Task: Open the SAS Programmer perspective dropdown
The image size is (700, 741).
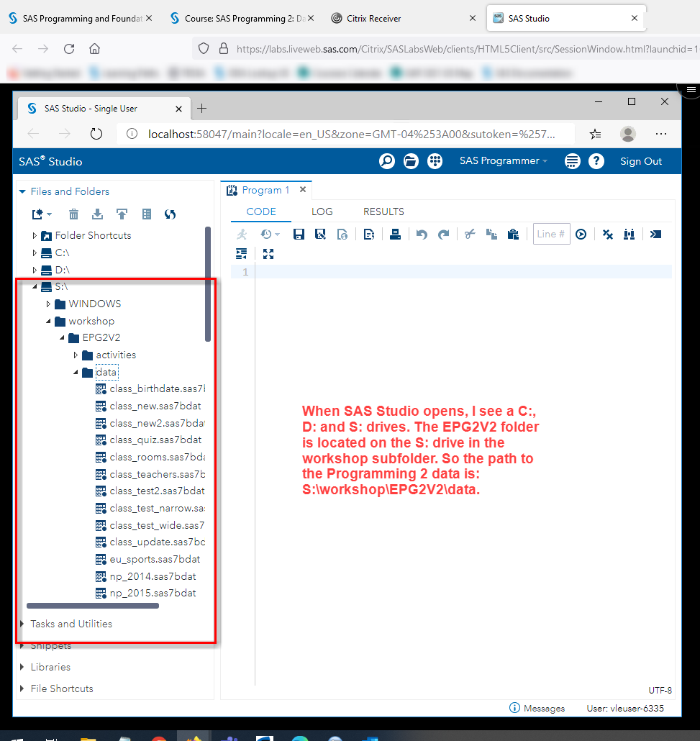Action: tap(503, 161)
